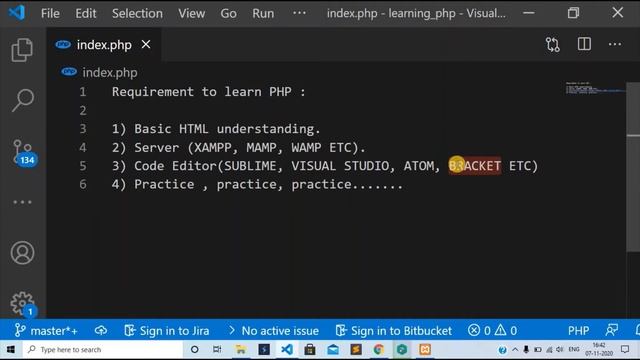640x360 pixels.
Task: Split the editor to the right
Action: click(584, 44)
